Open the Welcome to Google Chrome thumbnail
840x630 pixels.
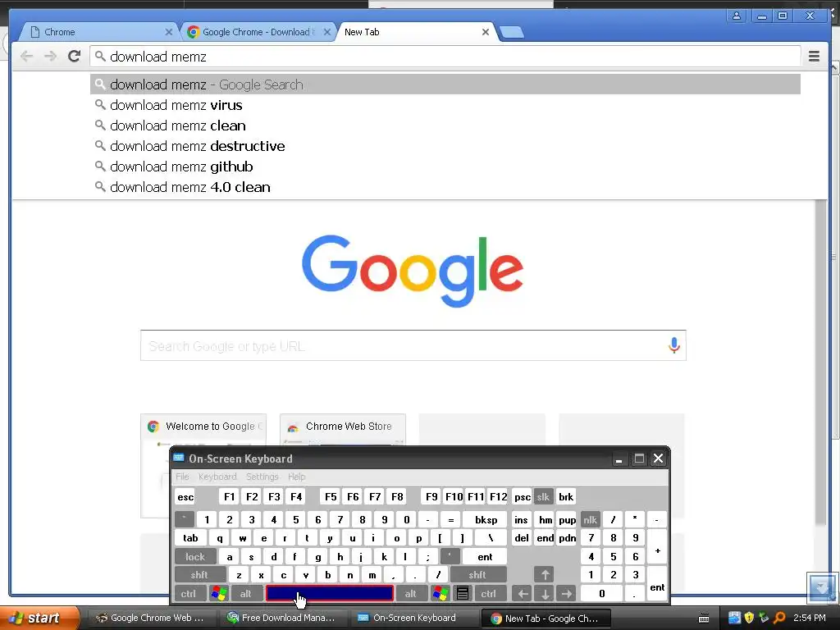pos(203,429)
